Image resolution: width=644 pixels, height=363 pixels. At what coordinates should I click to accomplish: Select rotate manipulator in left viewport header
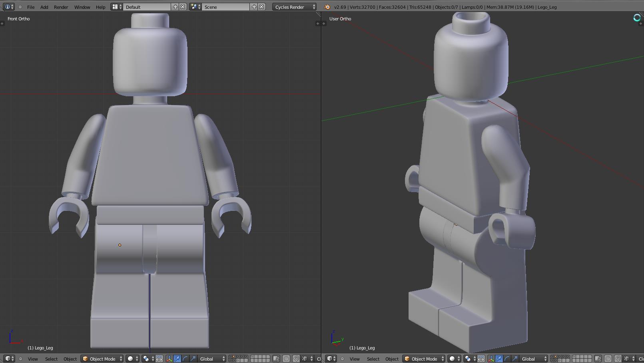185,359
